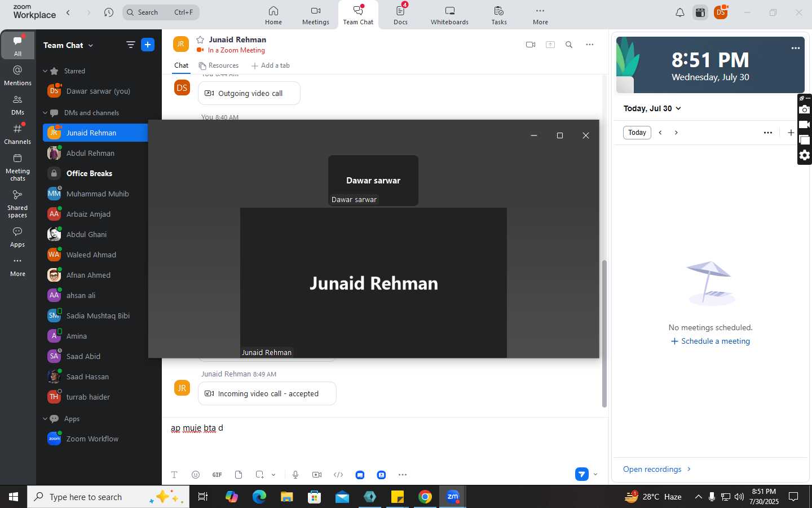Click the chat message scrollbar
The width and height of the screenshot is (812, 508).
(x=604, y=333)
